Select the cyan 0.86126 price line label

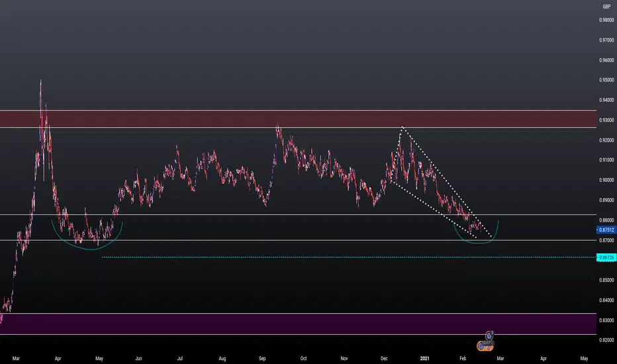click(606, 257)
